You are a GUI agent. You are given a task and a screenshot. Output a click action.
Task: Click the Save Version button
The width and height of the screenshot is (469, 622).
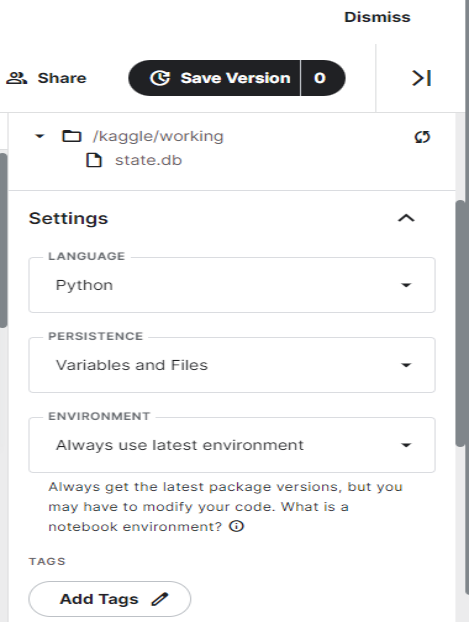click(x=215, y=78)
